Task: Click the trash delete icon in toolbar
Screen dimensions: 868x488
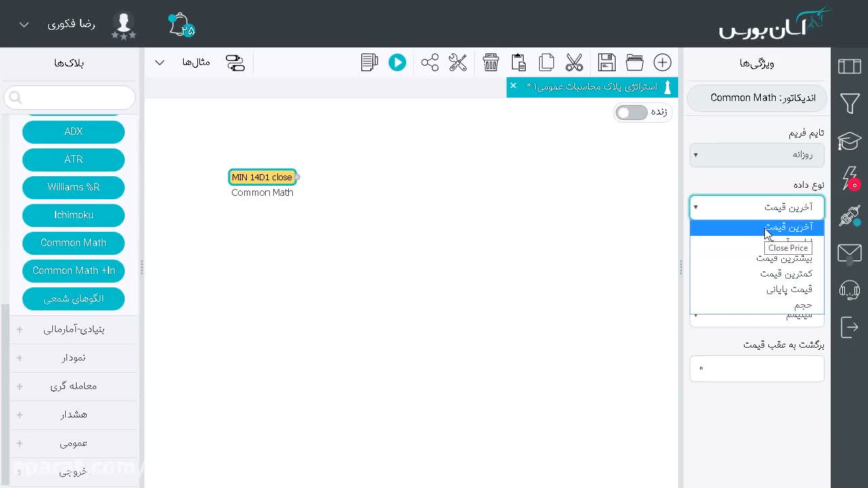Action: (x=491, y=63)
